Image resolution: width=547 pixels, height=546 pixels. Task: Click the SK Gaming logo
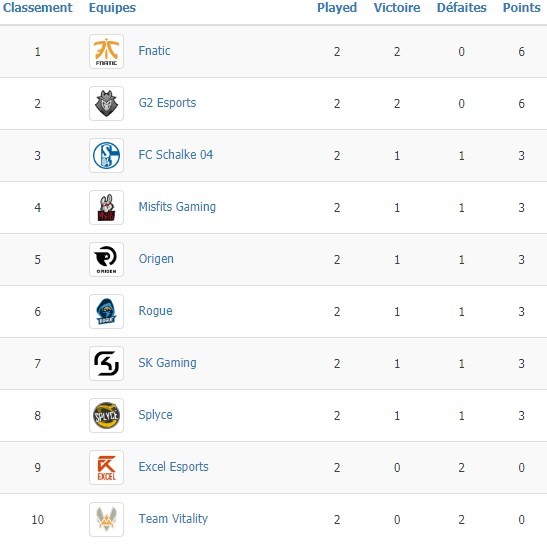coord(106,364)
